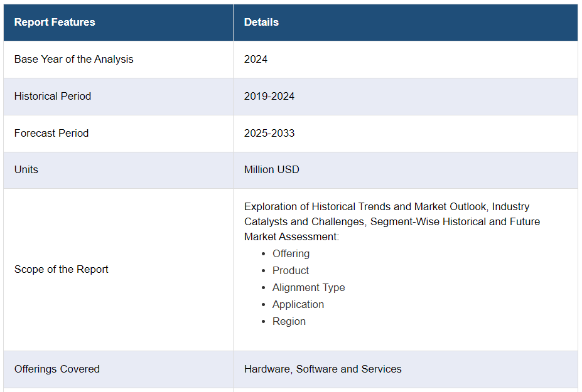Select the Historical Period row label

point(53,97)
